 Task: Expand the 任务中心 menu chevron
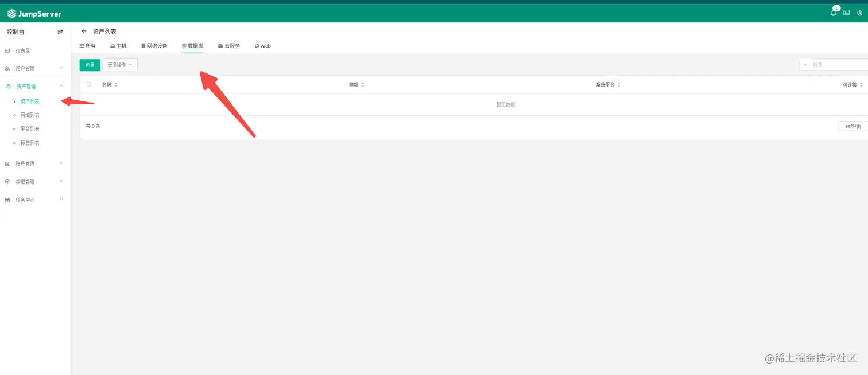pyautogui.click(x=61, y=200)
